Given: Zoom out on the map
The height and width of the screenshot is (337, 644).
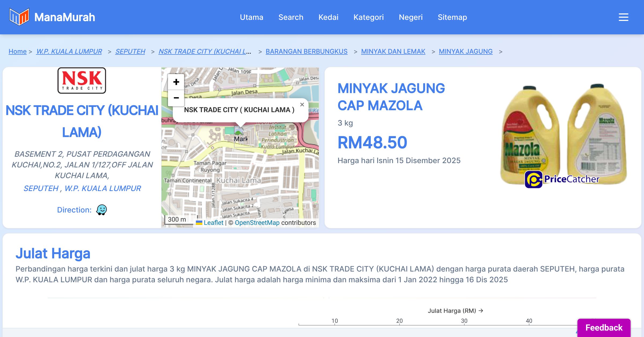Looking at the screenshot, I should tap(176, 98).
